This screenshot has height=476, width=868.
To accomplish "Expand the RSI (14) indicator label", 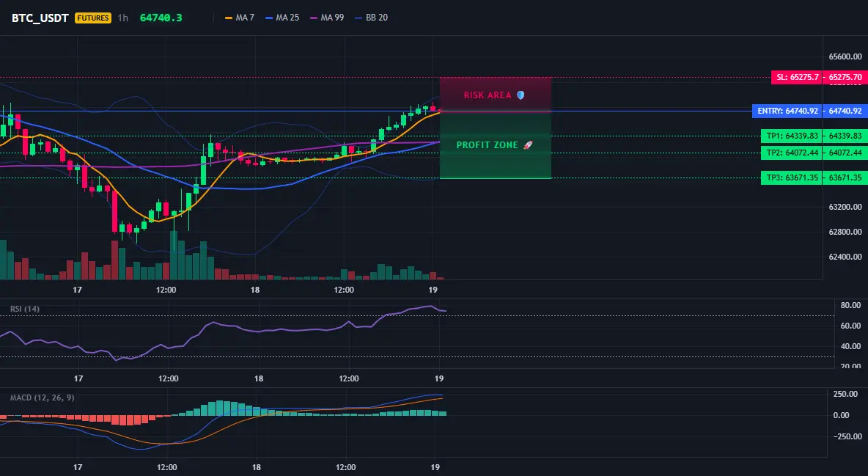I will [25, 309].
